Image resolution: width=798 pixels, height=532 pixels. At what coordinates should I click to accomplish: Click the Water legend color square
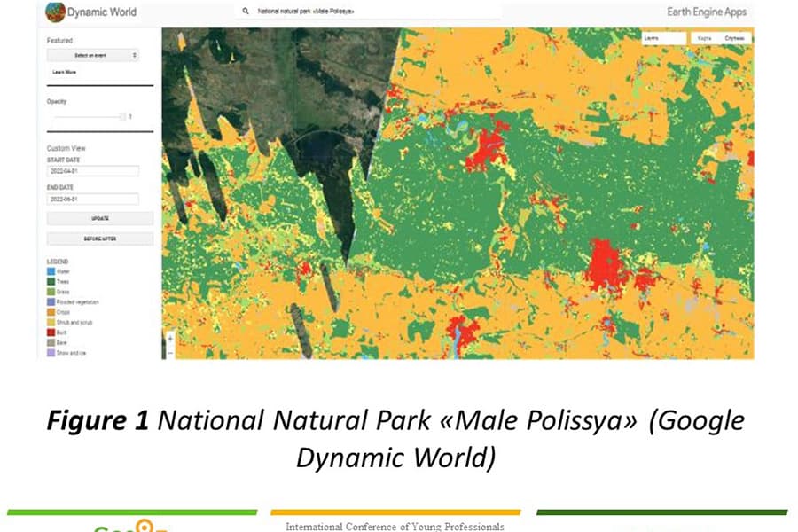[51, 271]
